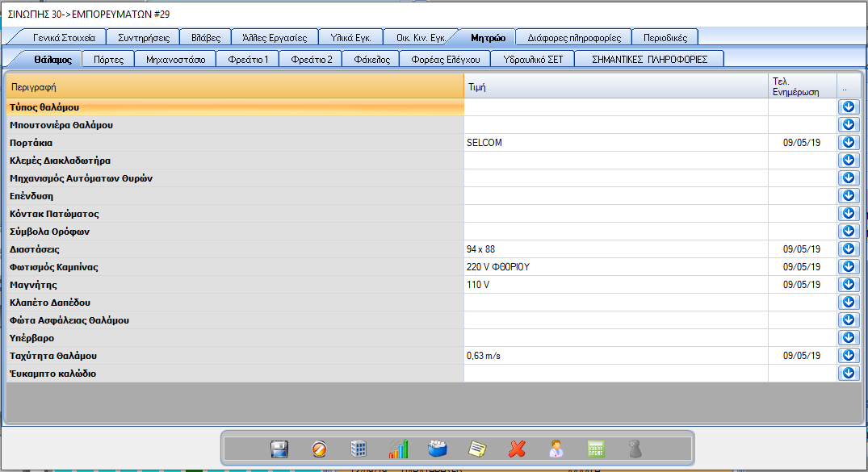Expand the dropdown arrow for Διαστάσεις row

click(x=848, y=249)
